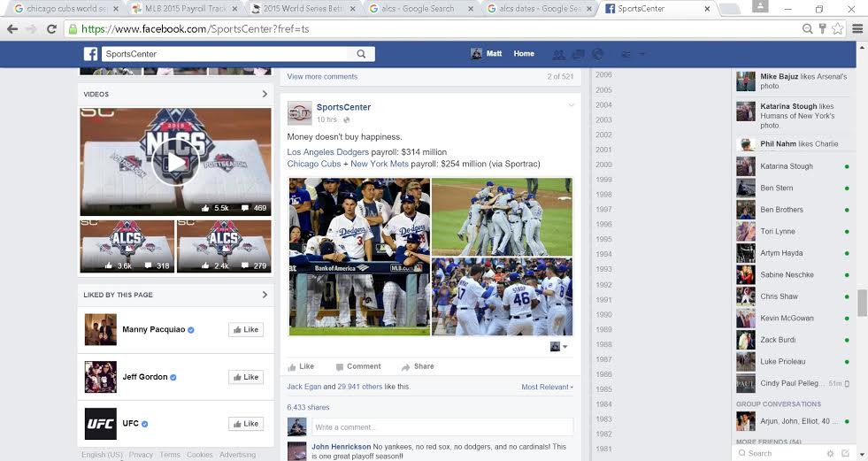Viewport: 868px width, 461px height.
Task: Play the NLCS video
Action: coord(175,162)
